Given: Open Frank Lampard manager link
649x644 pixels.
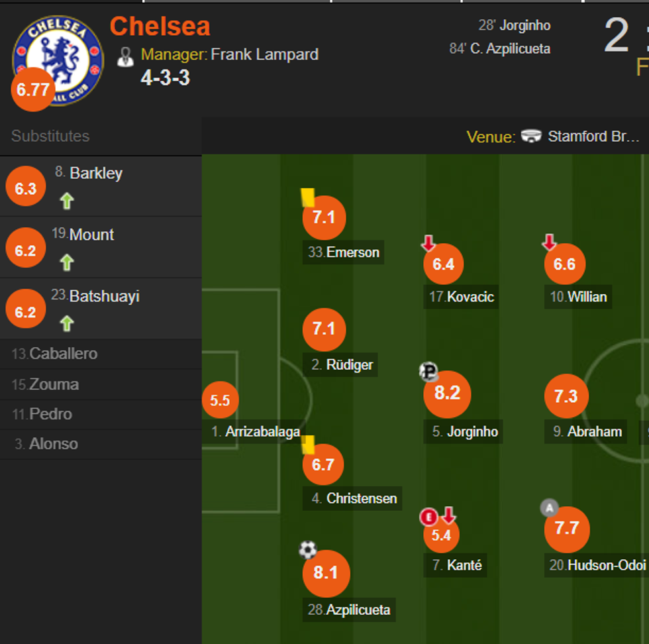Looking at the screenshot, I should tap(264, 54).
